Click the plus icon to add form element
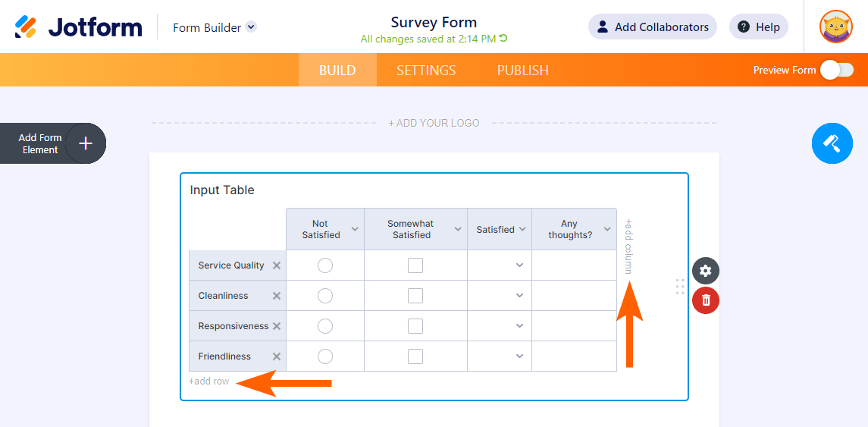The height and width of the screenshot is (427, 868). 86,143
